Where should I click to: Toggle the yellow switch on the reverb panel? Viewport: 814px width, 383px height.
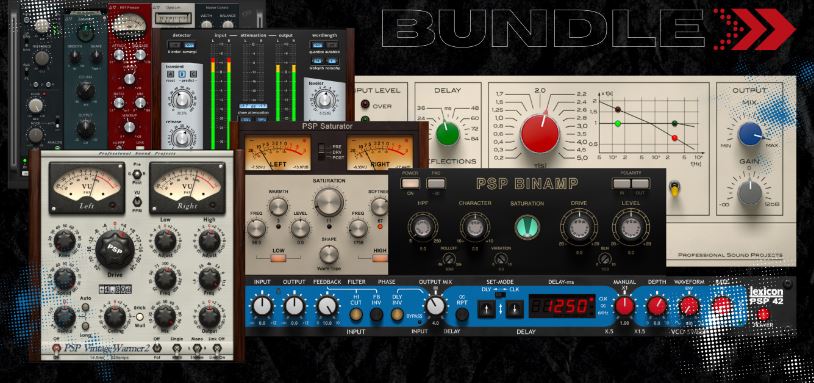[x=675, y=189]
